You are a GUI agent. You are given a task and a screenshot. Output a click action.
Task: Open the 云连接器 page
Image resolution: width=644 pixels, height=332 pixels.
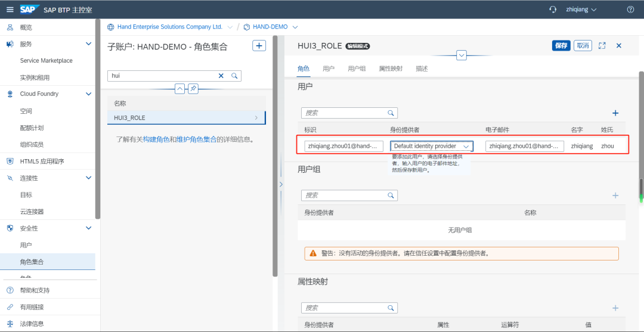click(x=32, y=212)
